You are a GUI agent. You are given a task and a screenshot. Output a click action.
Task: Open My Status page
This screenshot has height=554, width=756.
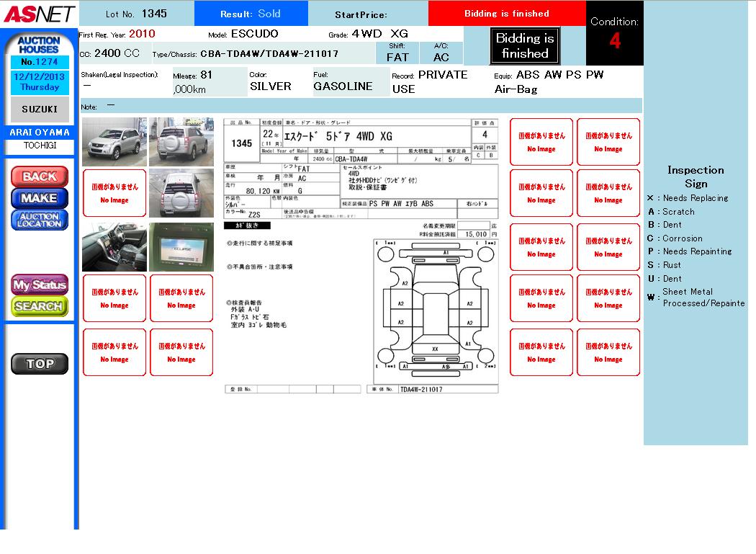[x=40, y=285]
